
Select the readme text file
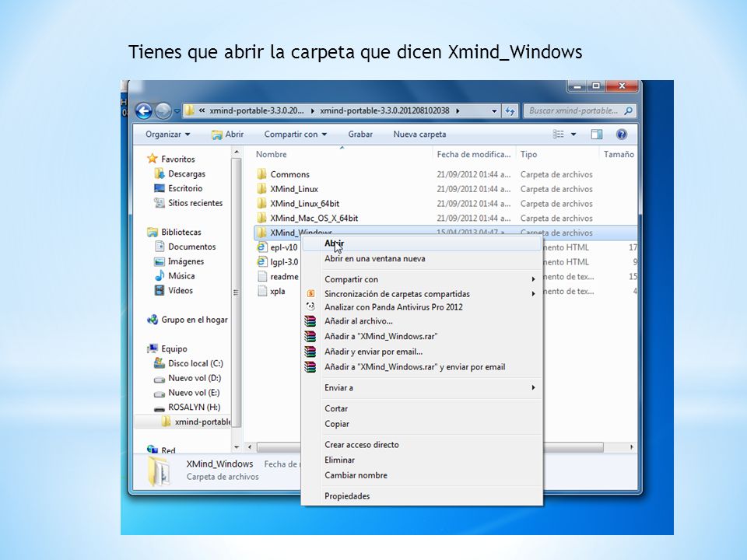[x=278, y=277]
